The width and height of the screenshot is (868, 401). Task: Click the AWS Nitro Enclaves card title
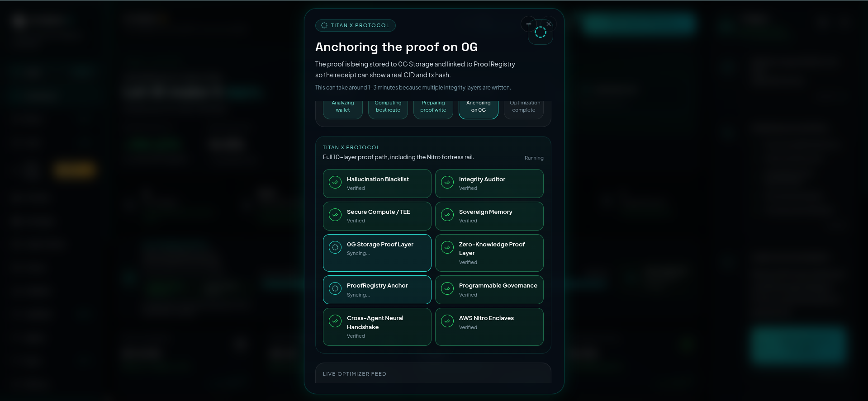486,318
